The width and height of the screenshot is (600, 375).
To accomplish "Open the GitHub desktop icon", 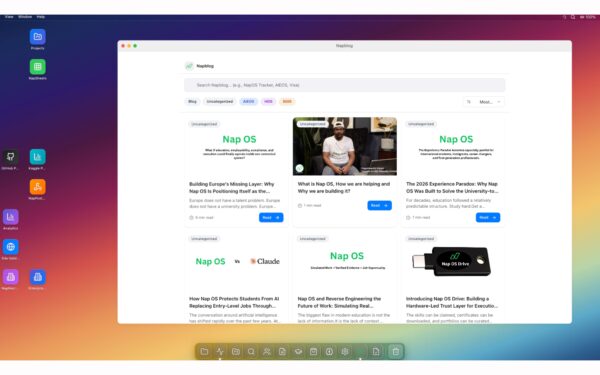I will (x=10, y=157).
